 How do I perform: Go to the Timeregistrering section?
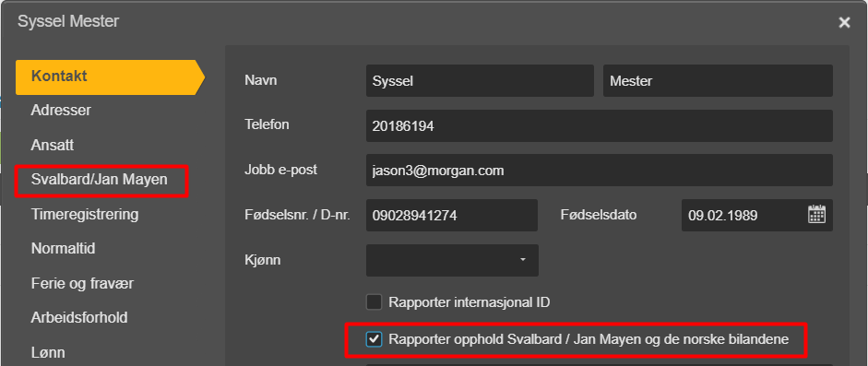[85, 215]
